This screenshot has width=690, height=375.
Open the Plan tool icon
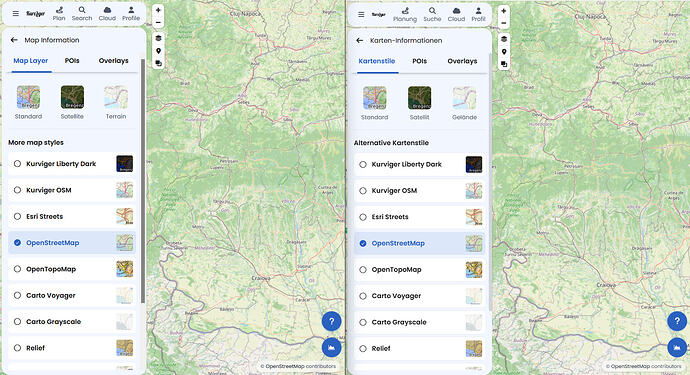point(59,14)
